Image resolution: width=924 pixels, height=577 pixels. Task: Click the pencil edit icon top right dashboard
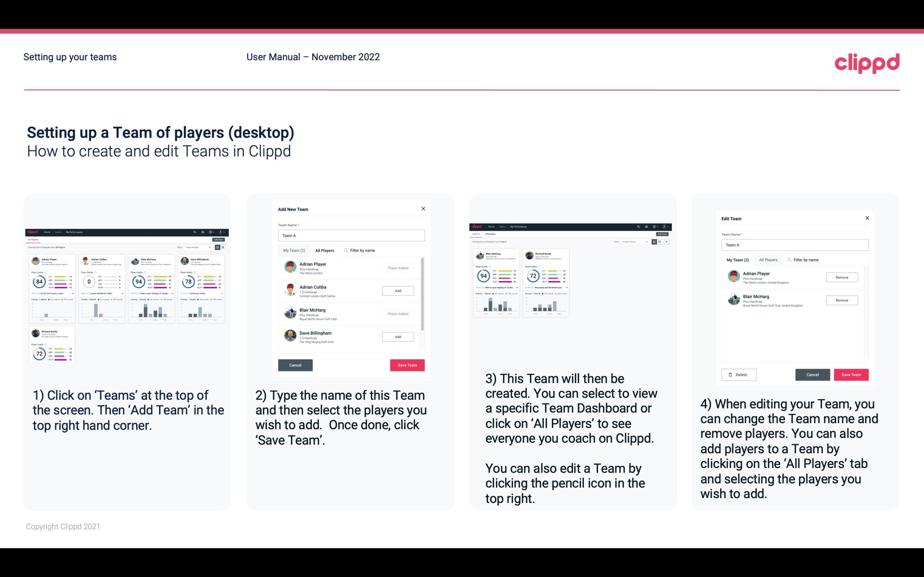666,241
